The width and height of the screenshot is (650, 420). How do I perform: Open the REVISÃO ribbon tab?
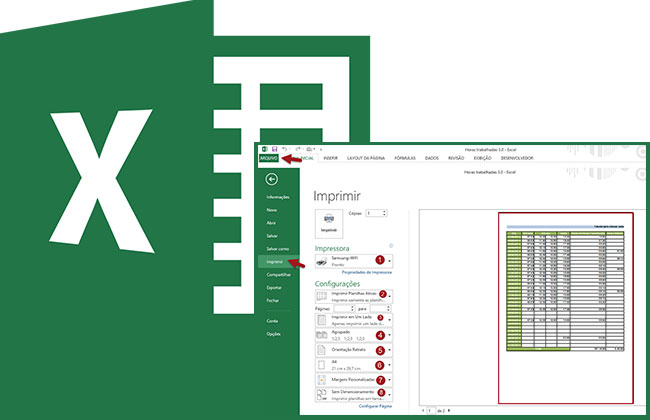click(456, 158)
